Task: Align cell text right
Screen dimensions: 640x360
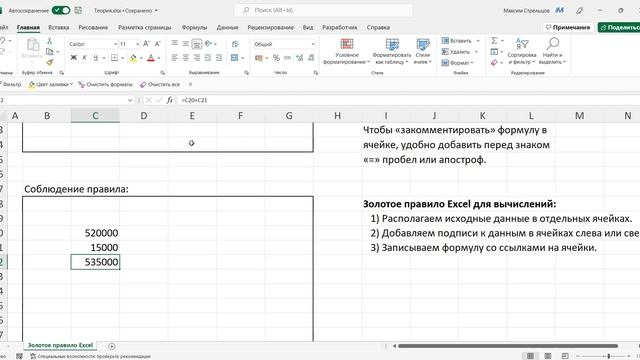Action: click(x=197, y=58)
